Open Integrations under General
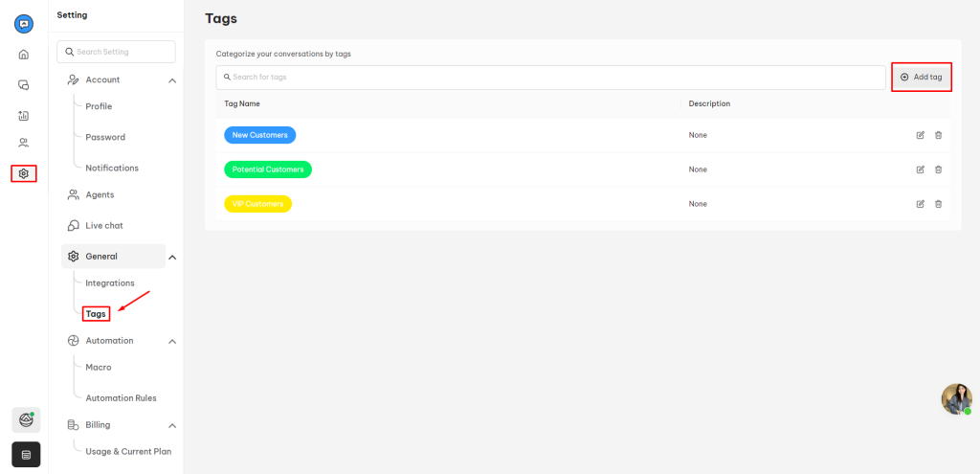The image size is (980, 474). (x=110, y=282)
